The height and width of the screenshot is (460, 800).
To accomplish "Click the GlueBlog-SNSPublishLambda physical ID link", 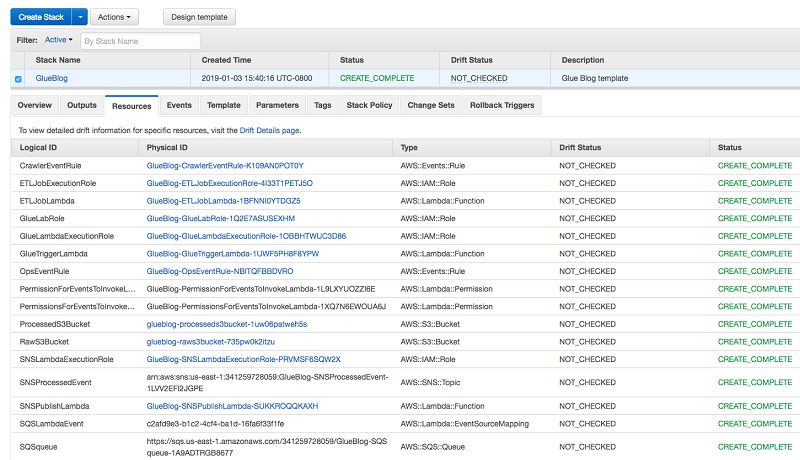I will click(232, 406).
